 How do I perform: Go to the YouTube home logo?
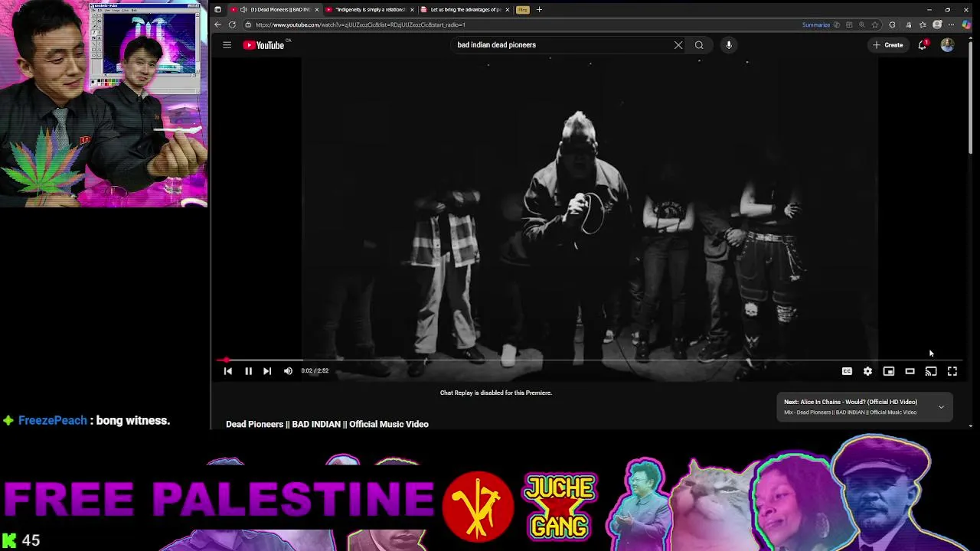click(x=265, y=45)
